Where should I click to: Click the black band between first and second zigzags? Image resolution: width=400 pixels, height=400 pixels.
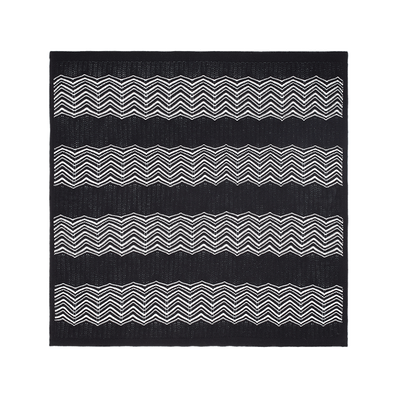point(199,132)
